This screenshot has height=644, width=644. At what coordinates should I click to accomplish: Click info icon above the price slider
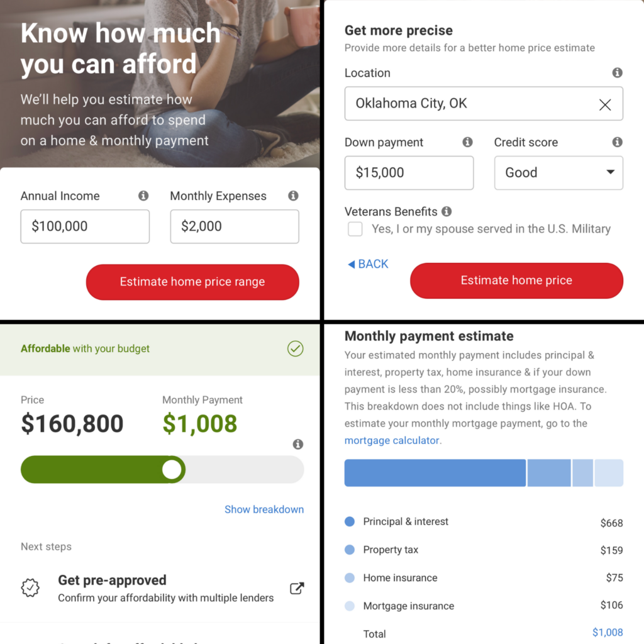tap(297, 445)
